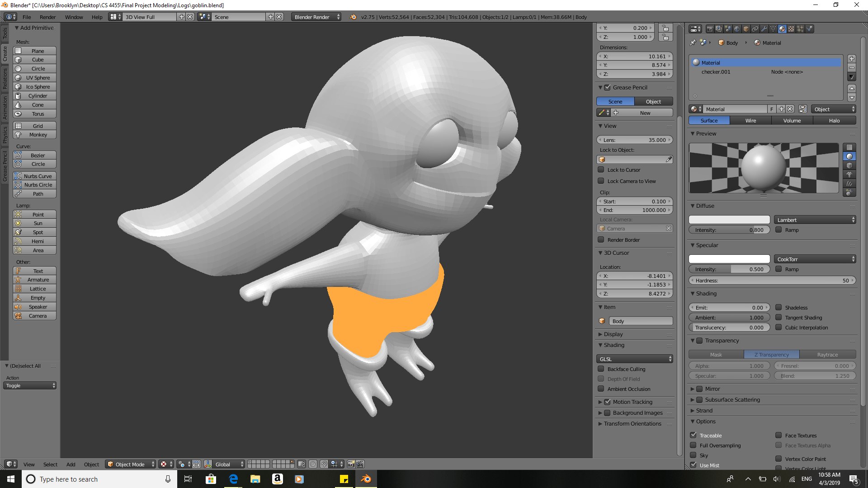Add a new material slot with plus

pyautogui.click(x=852, y=59)
